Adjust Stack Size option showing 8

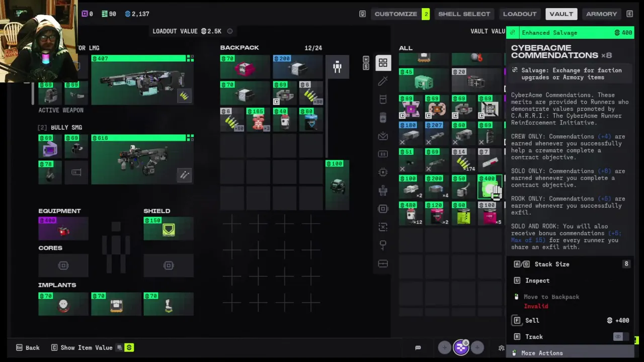point(571,264)
